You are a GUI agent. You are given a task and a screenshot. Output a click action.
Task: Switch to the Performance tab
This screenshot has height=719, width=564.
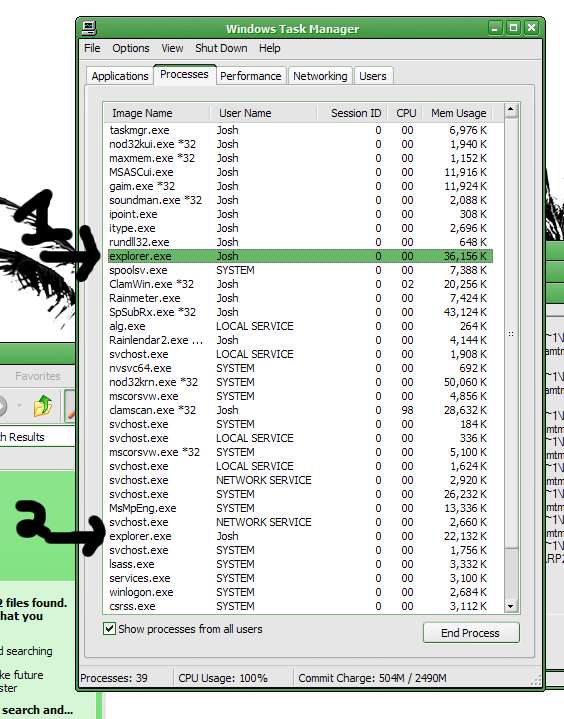click(x=251, y=76)
